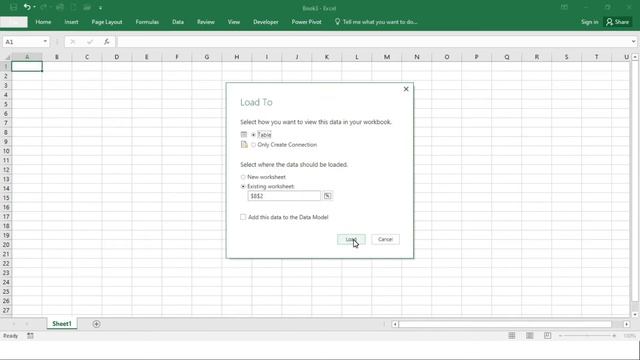Click into the formula bar input
This screenshot has height=360, width=640.
tap(373, 42)
